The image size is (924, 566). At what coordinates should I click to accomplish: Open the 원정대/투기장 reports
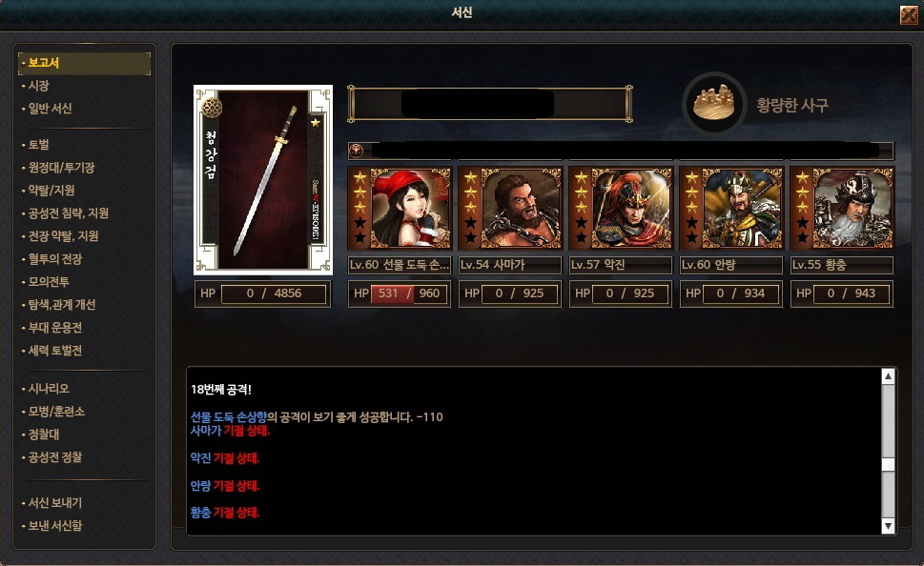tap(61, 168)
